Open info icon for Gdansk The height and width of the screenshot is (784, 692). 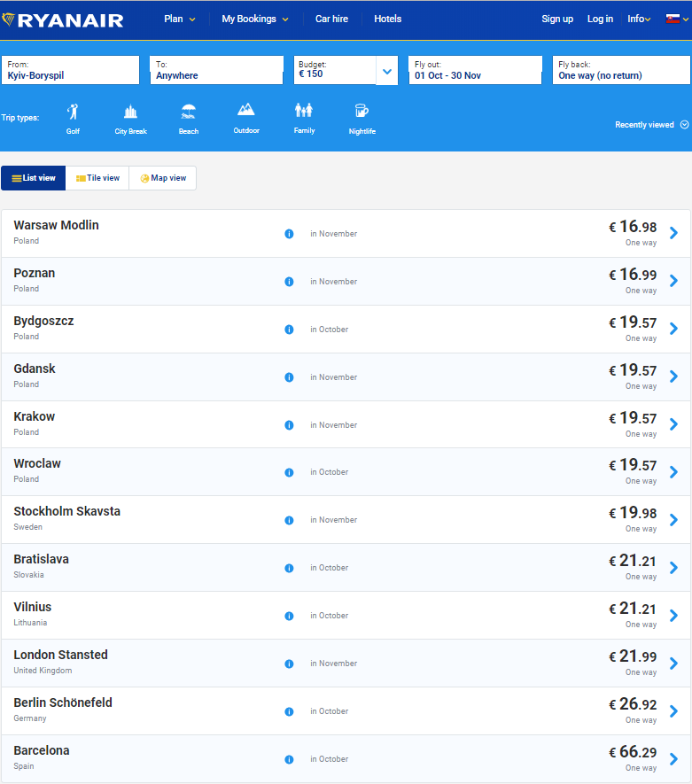pos(289,377)
